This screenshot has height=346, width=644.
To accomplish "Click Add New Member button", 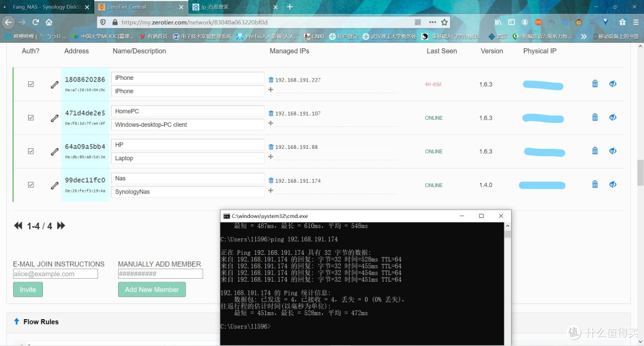I will 152,289.
